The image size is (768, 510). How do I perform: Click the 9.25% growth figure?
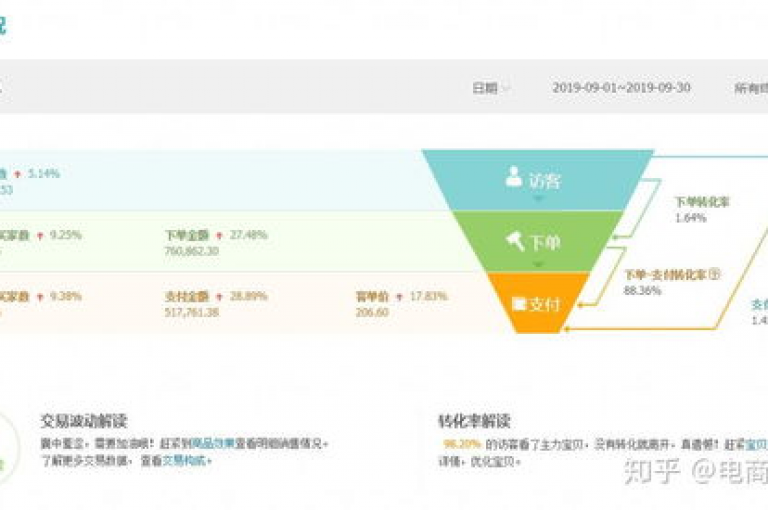[66, 235]
